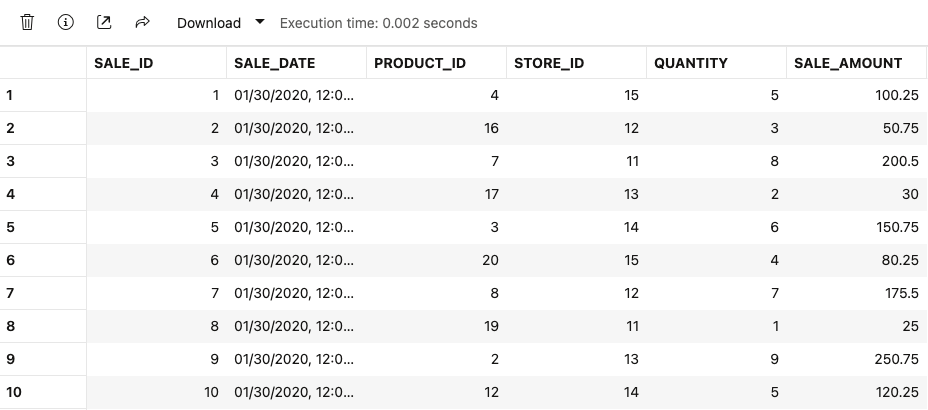
Task: Open the query info icon
Action: pos(66,22)
